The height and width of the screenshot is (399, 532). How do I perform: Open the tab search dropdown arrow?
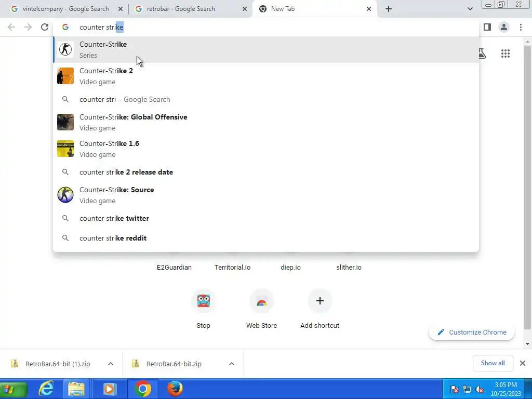click(470, 9)
